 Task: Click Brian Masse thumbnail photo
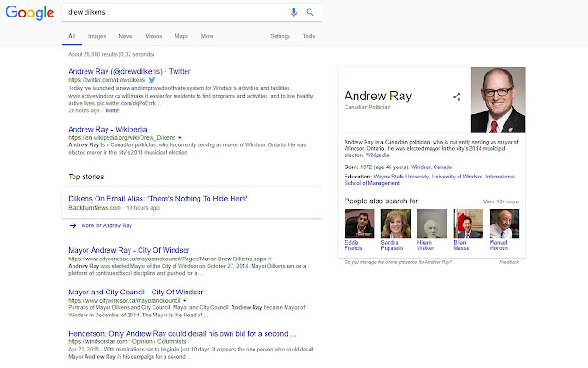pyautogui.click(x=468, y=224)
